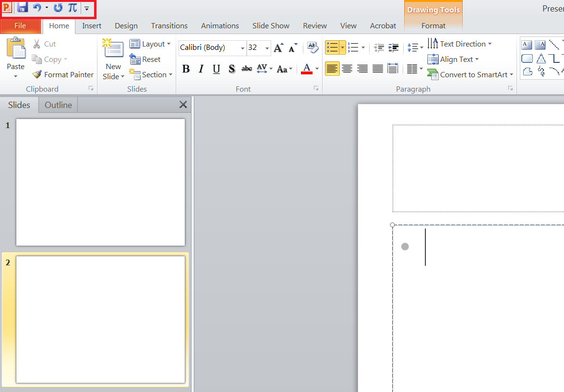The height and width of the screenshot is (392, 564).
Task: Go to the Slide Show tab
Action: (271, 26)
